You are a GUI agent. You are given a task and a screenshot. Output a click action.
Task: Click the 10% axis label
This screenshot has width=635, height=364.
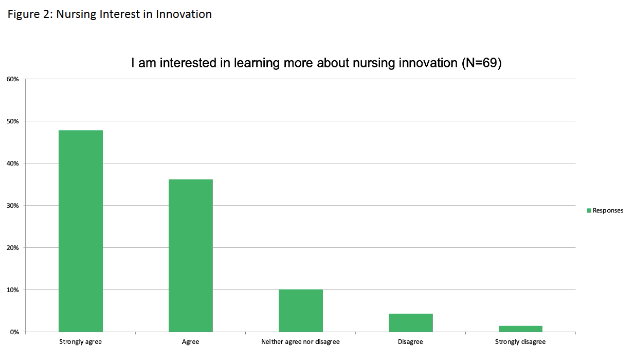(13, 290)
